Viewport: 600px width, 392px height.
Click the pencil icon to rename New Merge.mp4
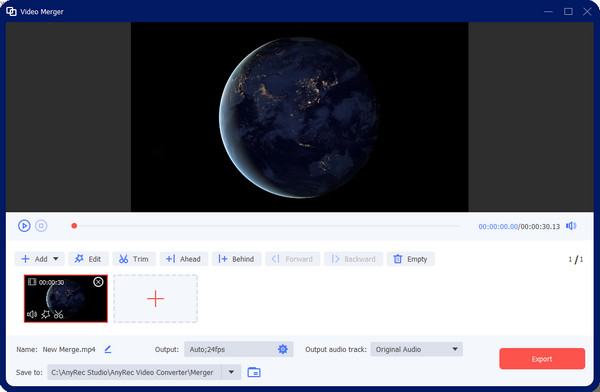108,349
